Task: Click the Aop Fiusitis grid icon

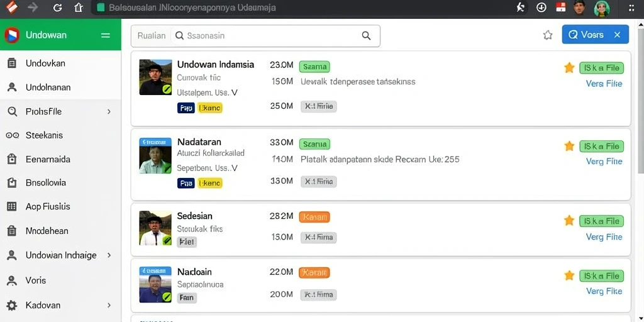Action: 12,206
